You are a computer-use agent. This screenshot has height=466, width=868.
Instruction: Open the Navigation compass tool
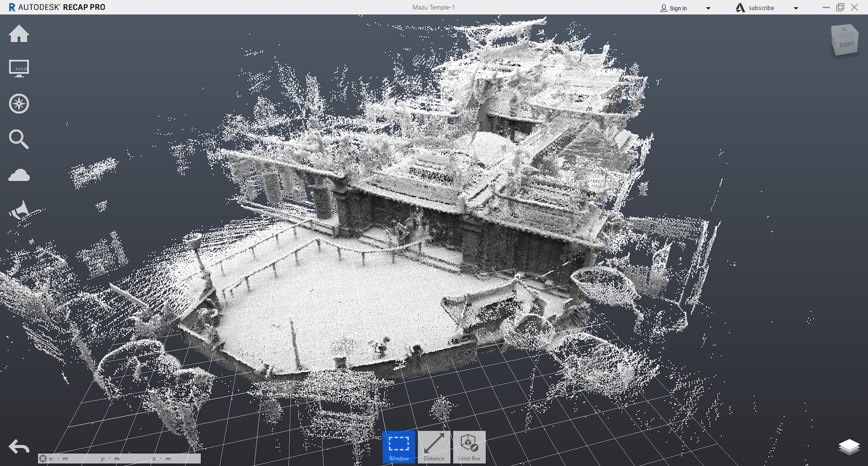pyautogui.click(x=19, y=104)
